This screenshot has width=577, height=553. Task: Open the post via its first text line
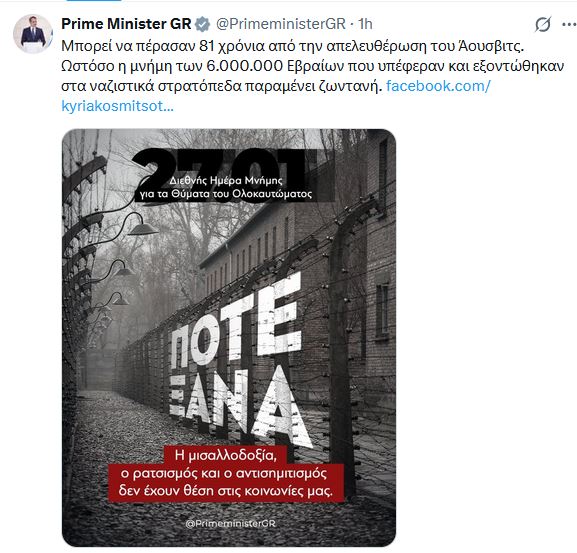coord(293,46)
